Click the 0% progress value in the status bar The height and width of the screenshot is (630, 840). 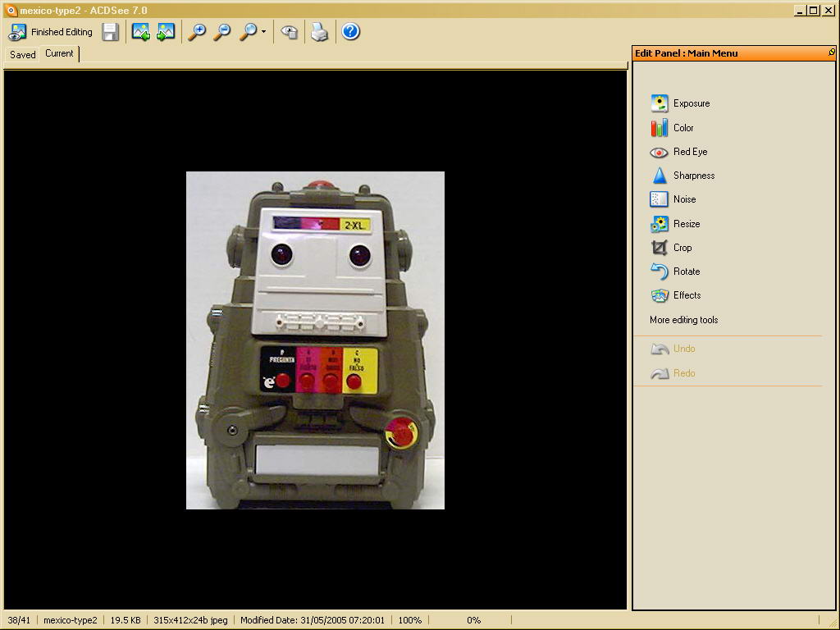point(473,620)
